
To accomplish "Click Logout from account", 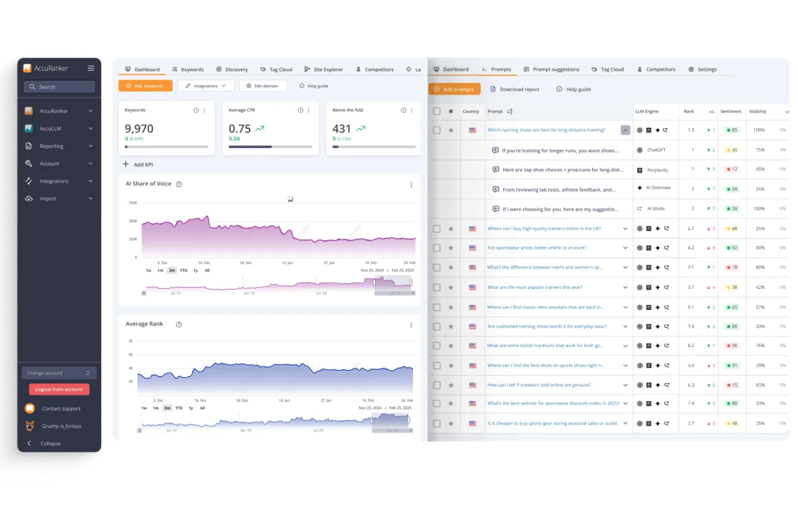I will 59,389.
